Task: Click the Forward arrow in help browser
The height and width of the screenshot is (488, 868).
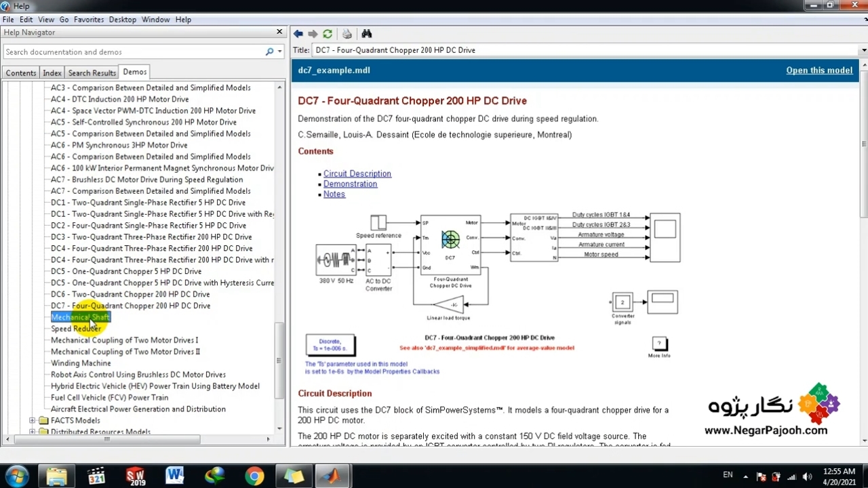Action: (313, 34)
